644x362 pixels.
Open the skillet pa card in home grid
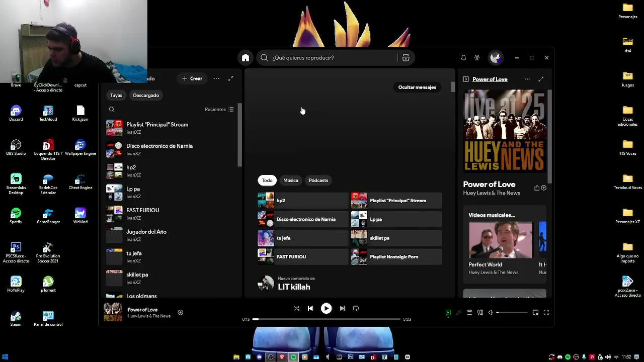point(396,238)
